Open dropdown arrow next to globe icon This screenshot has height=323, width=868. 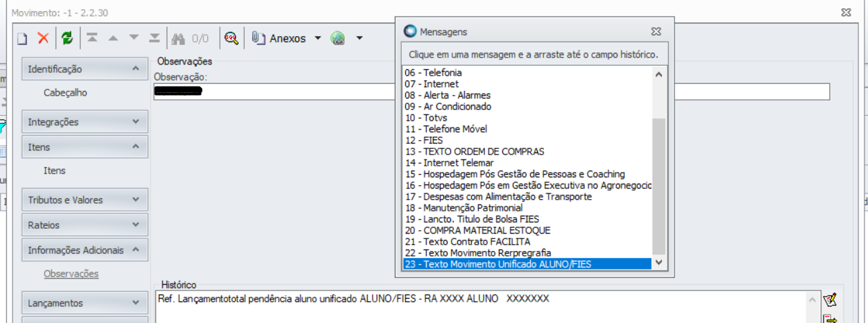tap(359, 39)
